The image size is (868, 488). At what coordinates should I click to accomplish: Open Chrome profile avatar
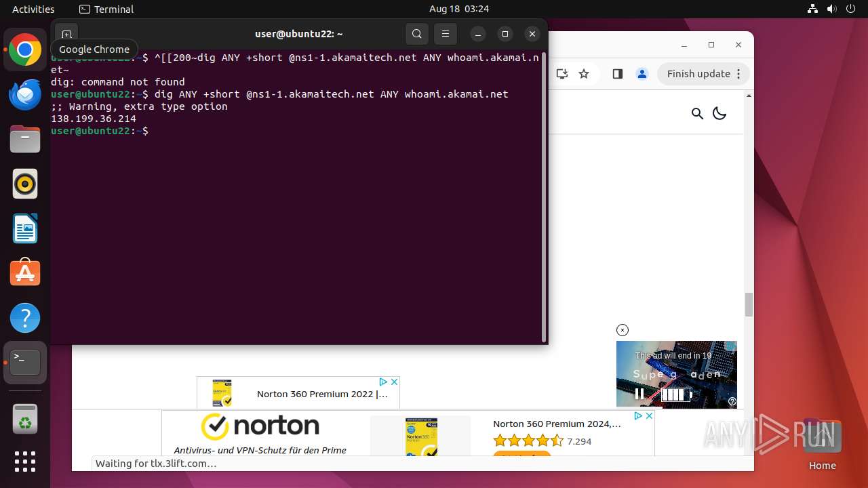click(642, 74)
